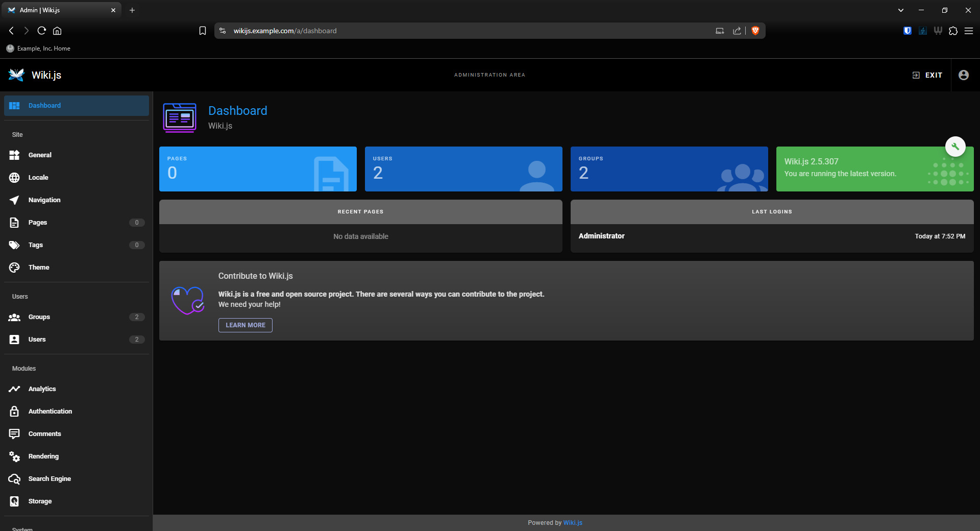
Task: Expand the tab search chevron
Action: (x=900, y=10)
